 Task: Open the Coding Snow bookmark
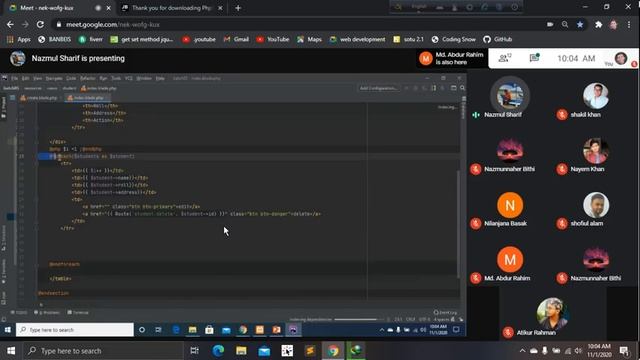click(453, 39)
